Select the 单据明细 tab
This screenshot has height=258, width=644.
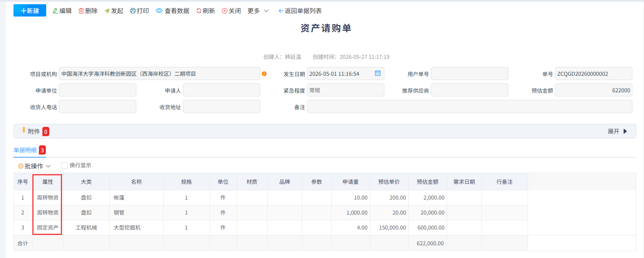25,150
